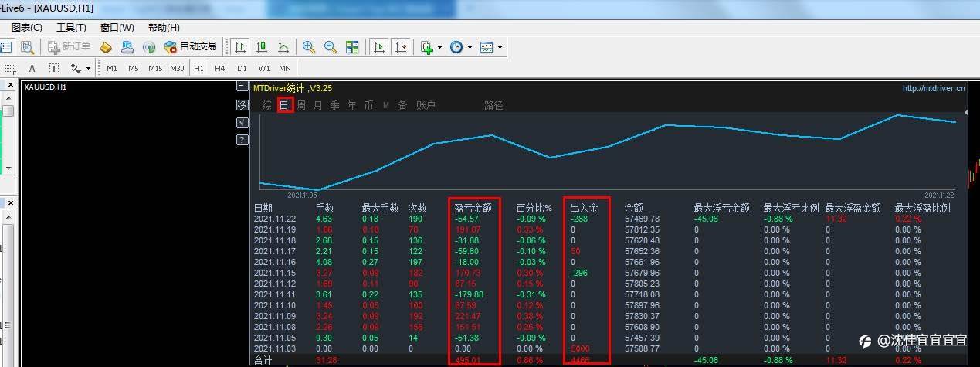This screenshot has height=367, width=980.
Task: Expand the indicators dropdown arrow
Action: pyautogui.click(x=439, y=47)
